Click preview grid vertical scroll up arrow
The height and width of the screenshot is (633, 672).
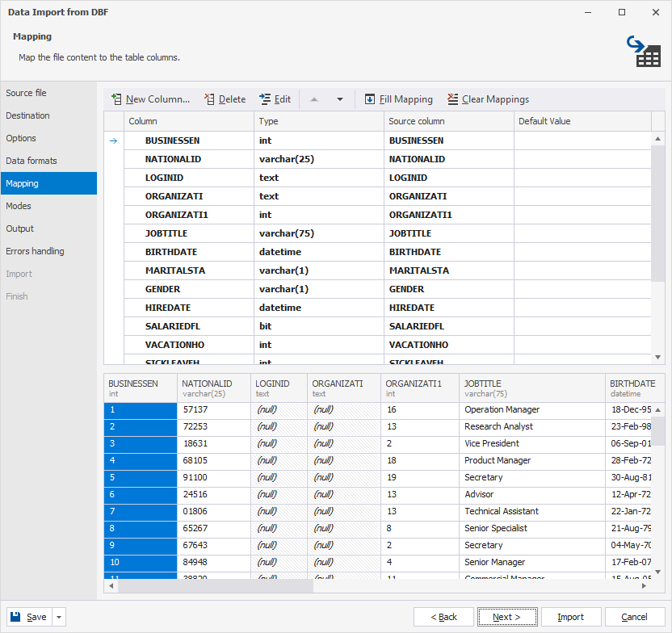tap(657, 410)
